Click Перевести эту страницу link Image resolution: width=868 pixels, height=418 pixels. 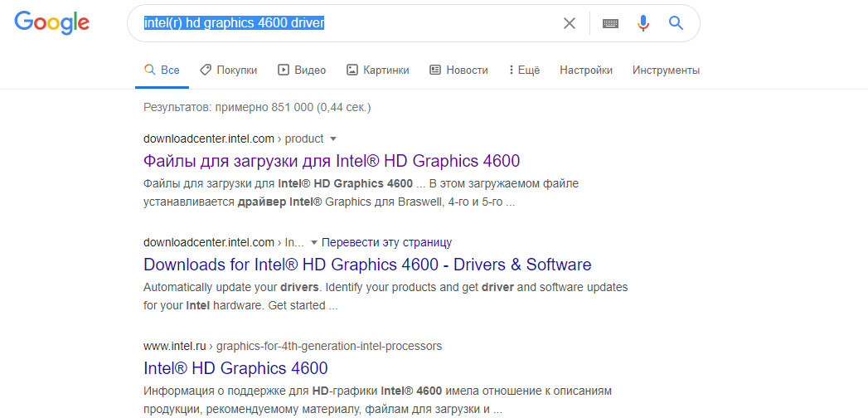[387, 242]
